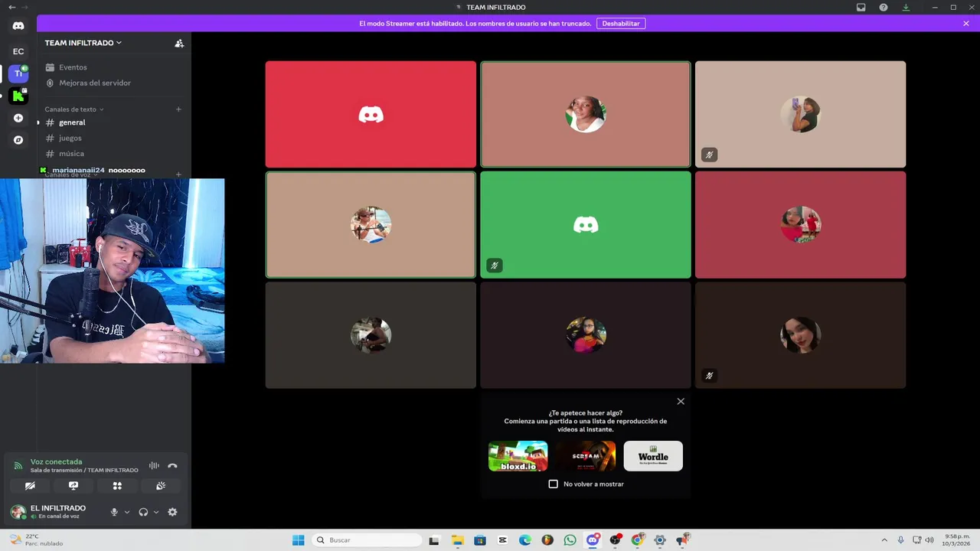The height and width of the screenshot is (551, 980).
Task: Open Discord direct messages home icon
Action: pyautogui.click(x=18, y=26)
